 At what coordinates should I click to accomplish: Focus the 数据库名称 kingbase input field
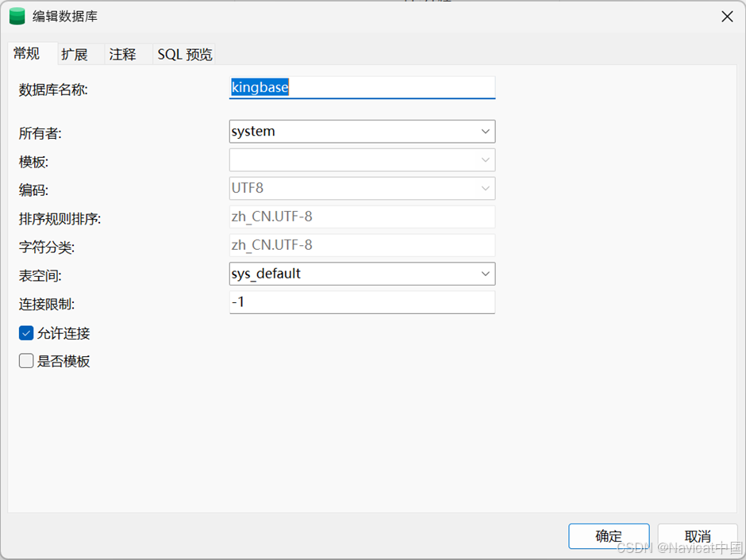362,87
